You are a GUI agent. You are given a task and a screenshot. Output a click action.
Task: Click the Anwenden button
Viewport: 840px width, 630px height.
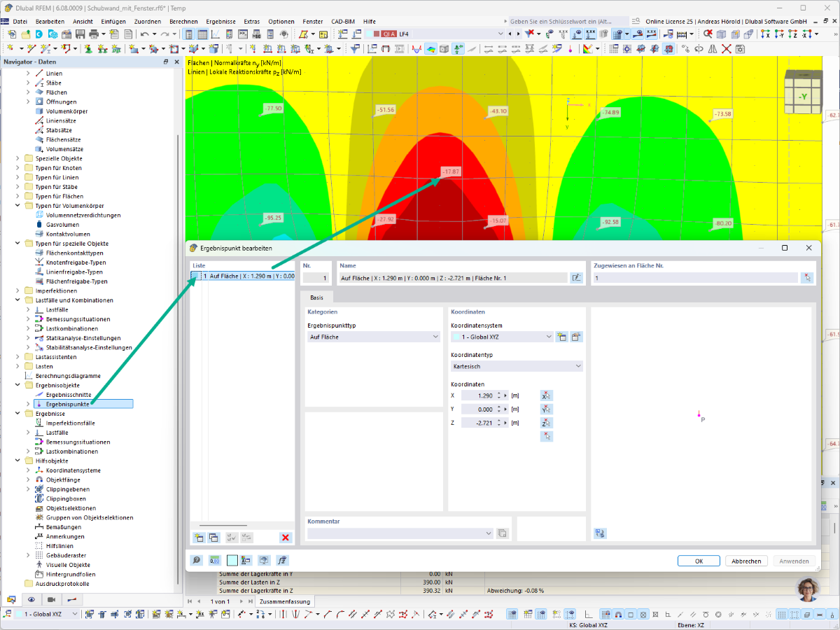click(x=794, y=561)
